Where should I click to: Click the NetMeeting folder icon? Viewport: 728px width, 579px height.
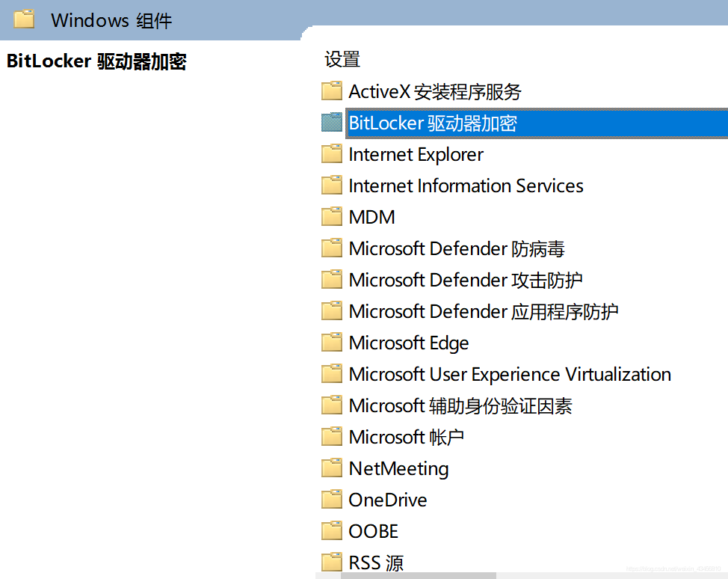[332, 468]
